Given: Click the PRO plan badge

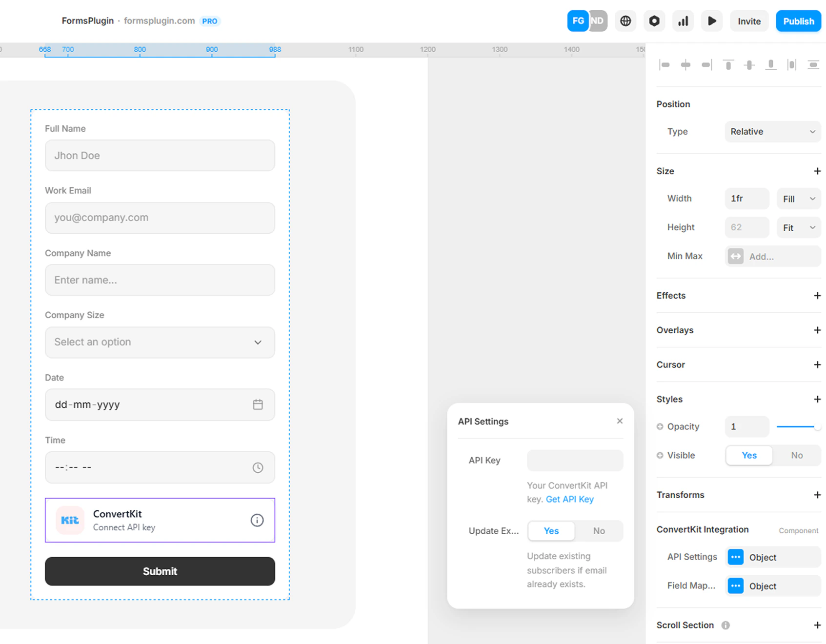Looking at the screenshot, I should pos(210,21).
